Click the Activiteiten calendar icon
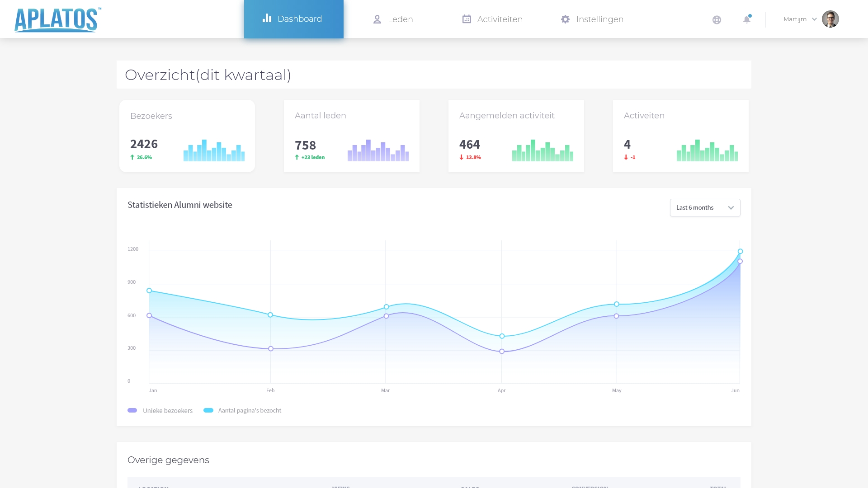The width and height of the screenshot is (868, 488). [467, 19]
